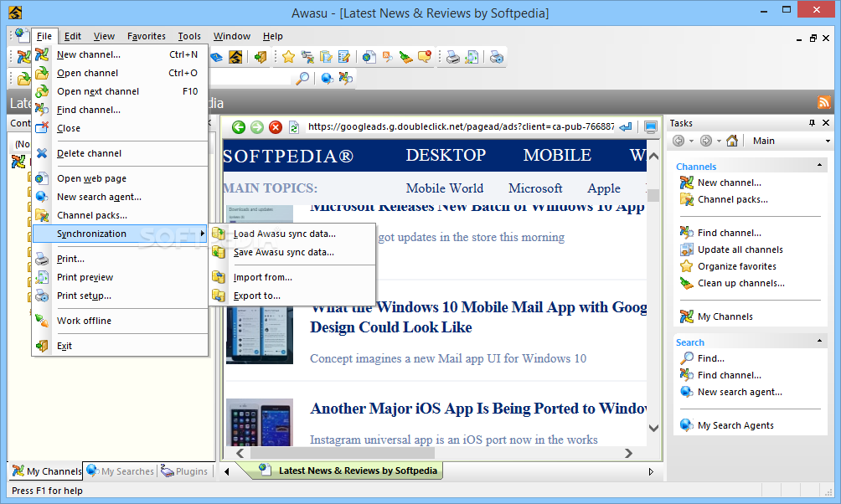The width and height of the screenshot is (841, 504).
Task: Open the help book toolbar icon
Action: [217, 57]
